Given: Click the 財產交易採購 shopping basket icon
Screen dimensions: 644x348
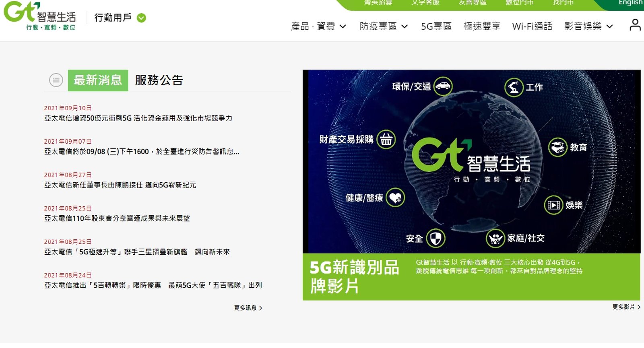Looking at the screenshot, I should (x=386, y=140).
